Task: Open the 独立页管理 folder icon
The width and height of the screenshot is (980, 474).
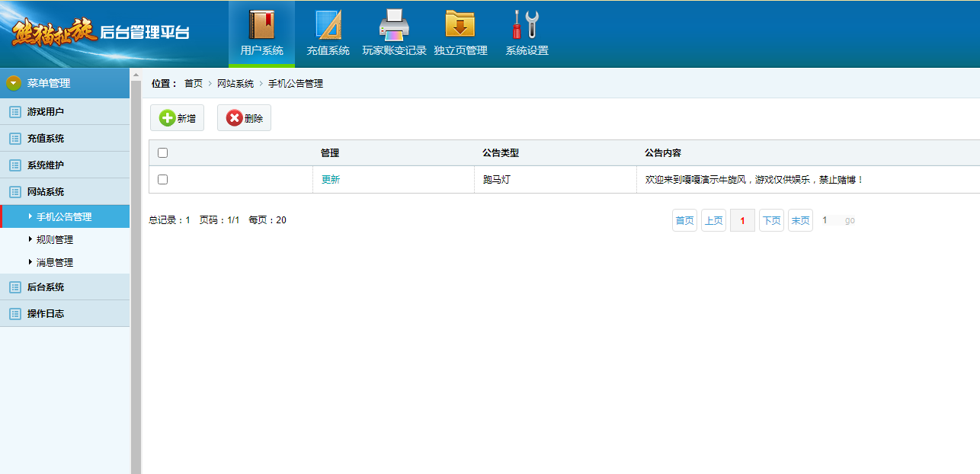Action: (x=460, y=24)
